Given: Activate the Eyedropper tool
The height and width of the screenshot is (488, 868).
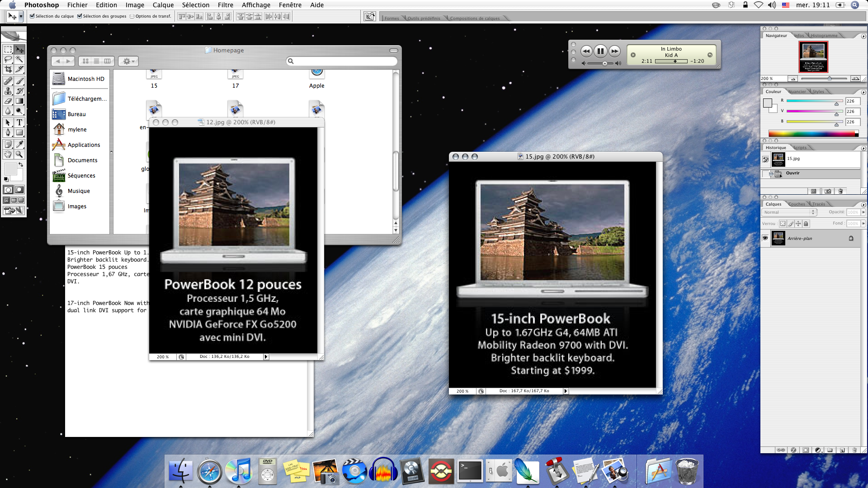Looking at the screenshot, I should pos(19,144).
